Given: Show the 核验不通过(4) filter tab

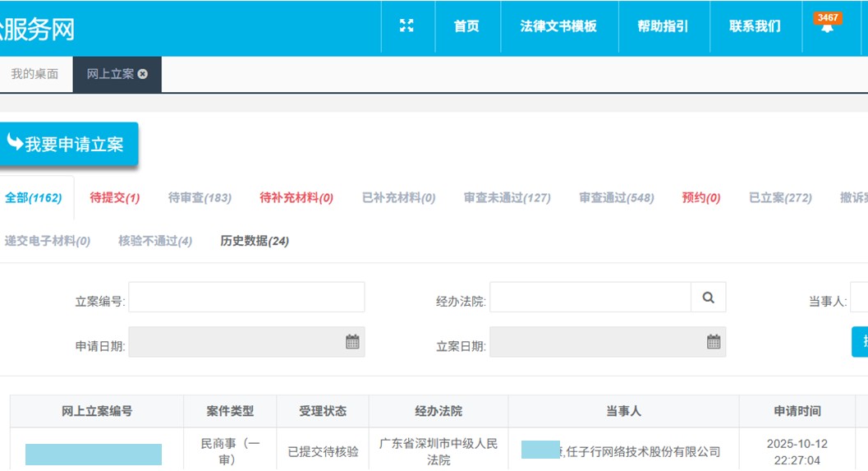Looking at the screenshot, I should tap(155, 241).
